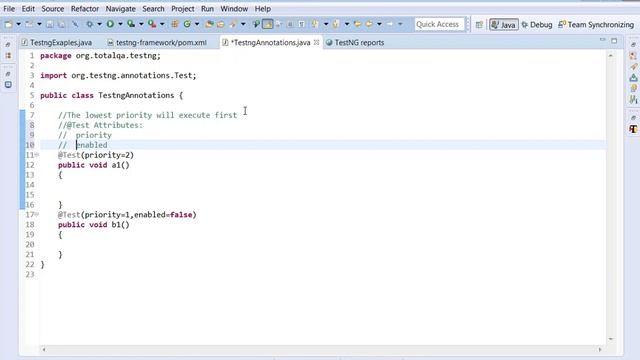Expand the Coverage launch dropdown arrow
Image resolution: width=640 pixels, height=360 pixels.
click(x=141, y=24)
